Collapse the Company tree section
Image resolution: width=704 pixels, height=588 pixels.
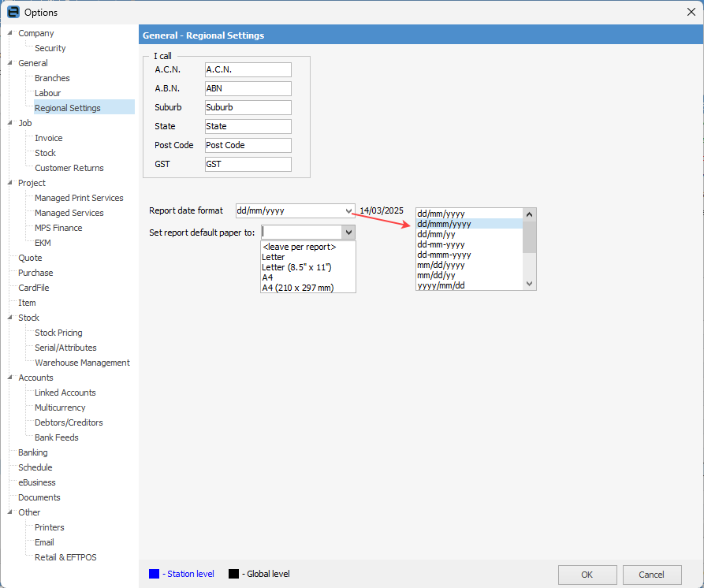point(8,32)
